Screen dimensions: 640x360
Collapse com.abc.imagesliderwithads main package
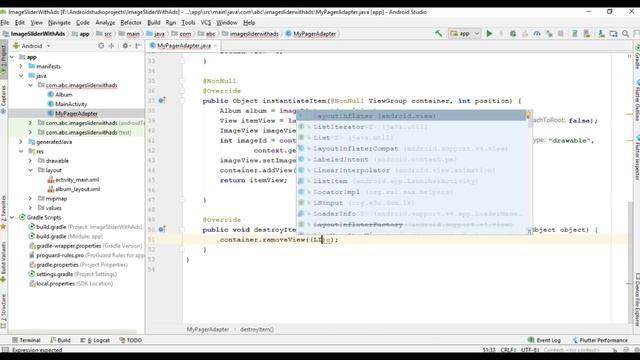(31, 85)
